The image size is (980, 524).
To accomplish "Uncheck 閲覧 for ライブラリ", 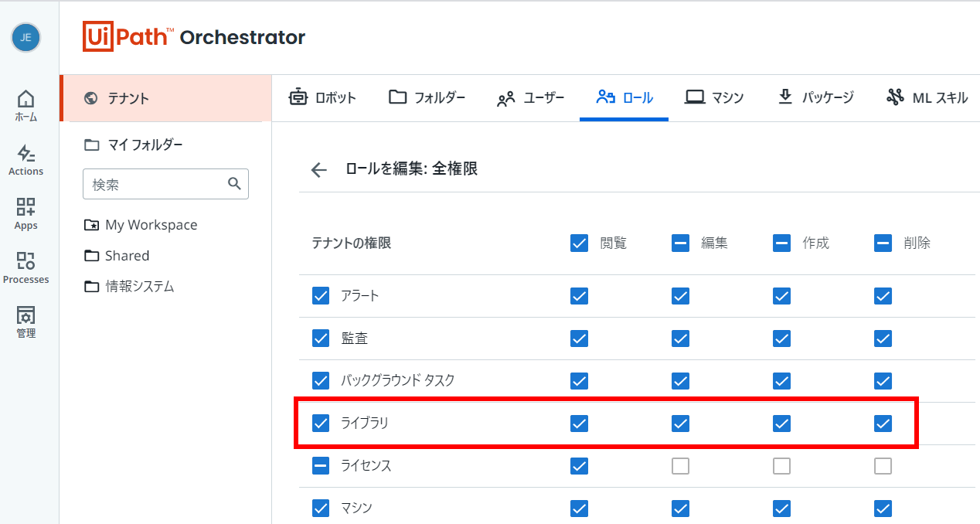I will tap(579, 424).
